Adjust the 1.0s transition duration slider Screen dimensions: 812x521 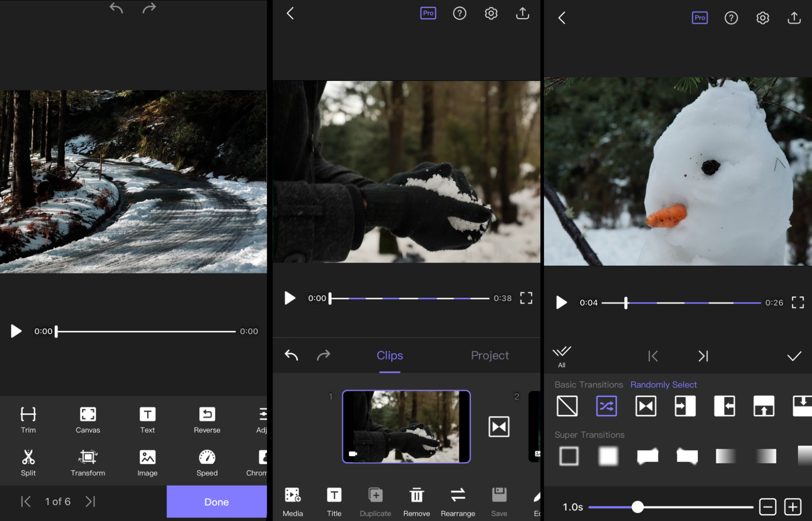(637, 507)
